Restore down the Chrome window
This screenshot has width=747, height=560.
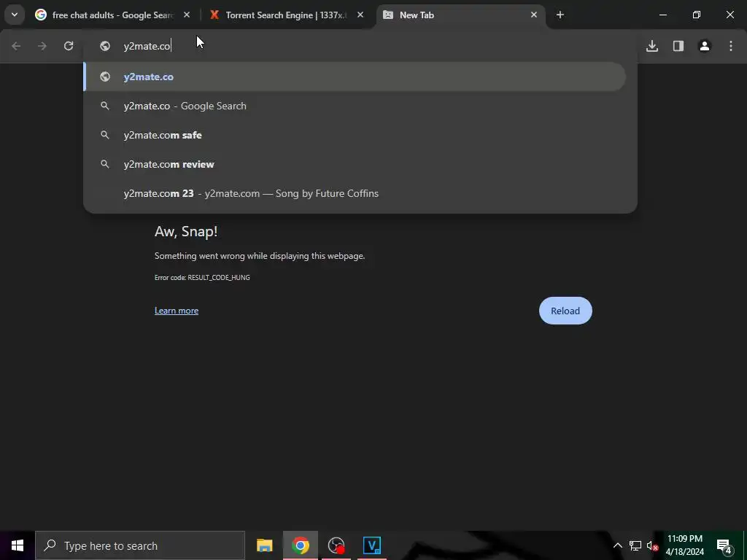697,15
